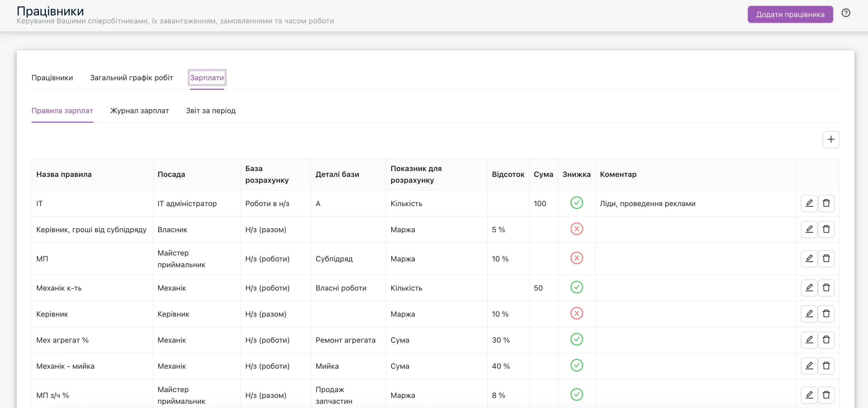Select the Зарплати tab
This screenshot has width=868, height=408.
pyautogui.click(x=207, y=78)
